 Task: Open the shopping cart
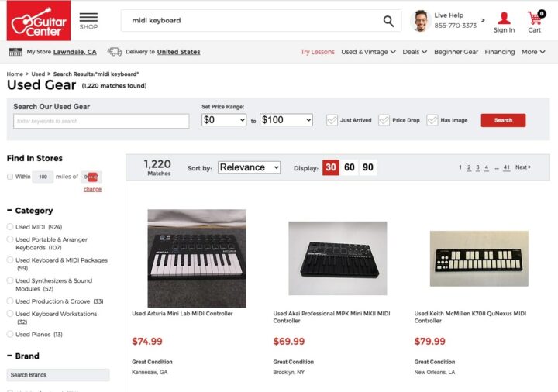[x=535, y=19]
